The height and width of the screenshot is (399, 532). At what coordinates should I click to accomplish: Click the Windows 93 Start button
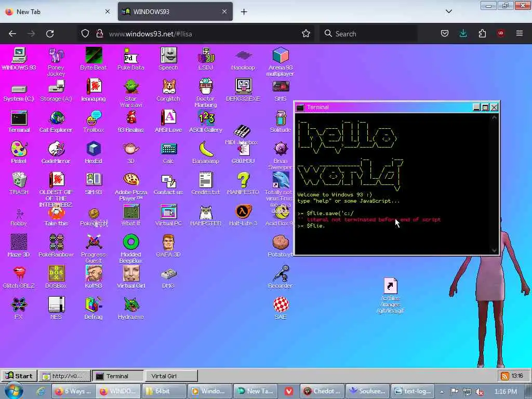click(19, 376)
